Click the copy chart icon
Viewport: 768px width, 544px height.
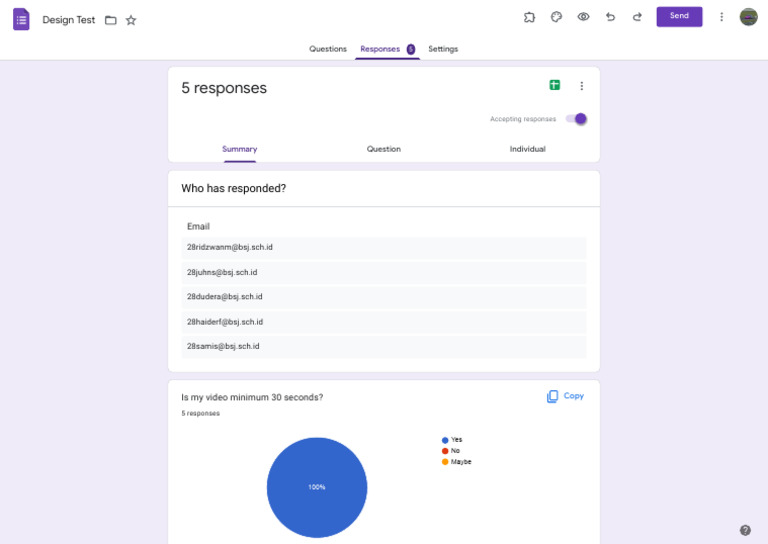tap(552, 396)
